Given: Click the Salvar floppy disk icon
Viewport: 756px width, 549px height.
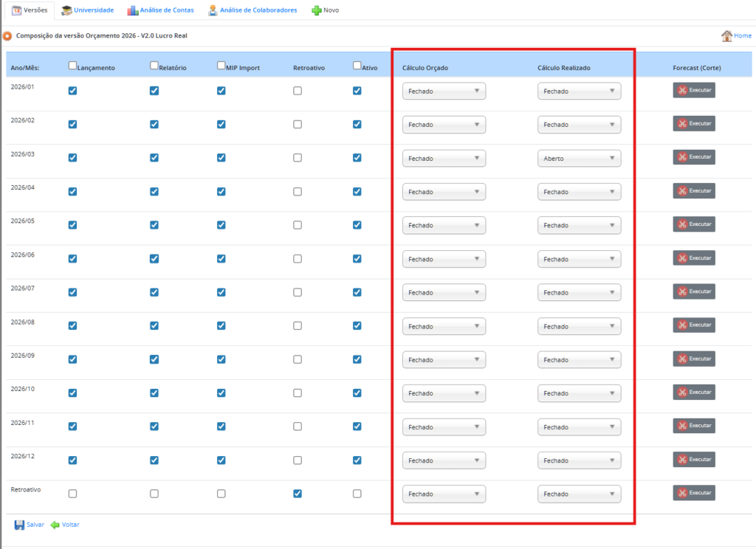Looking at the screenshot, I should coord(19,525).
